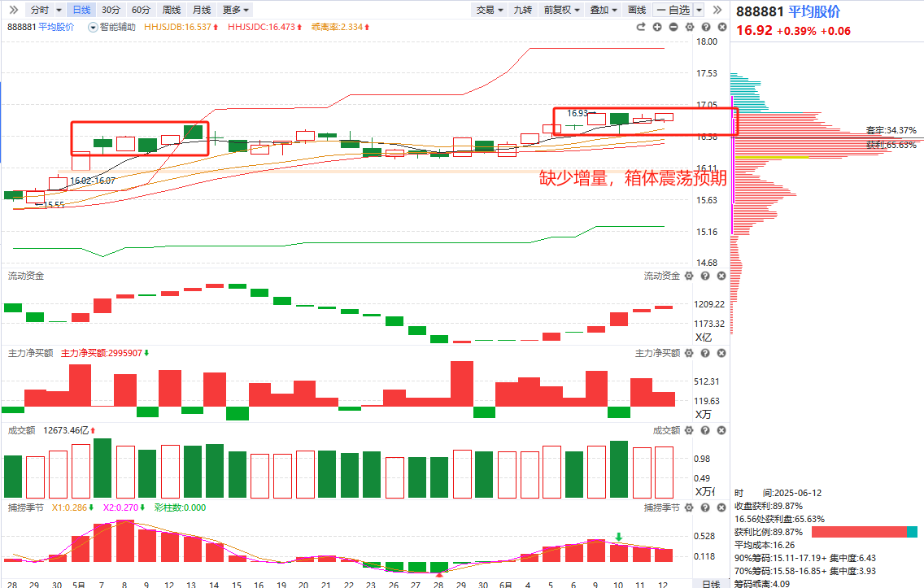
Task: Open the 叠加 overlay dropdown
Action: (x=604, y=10)
